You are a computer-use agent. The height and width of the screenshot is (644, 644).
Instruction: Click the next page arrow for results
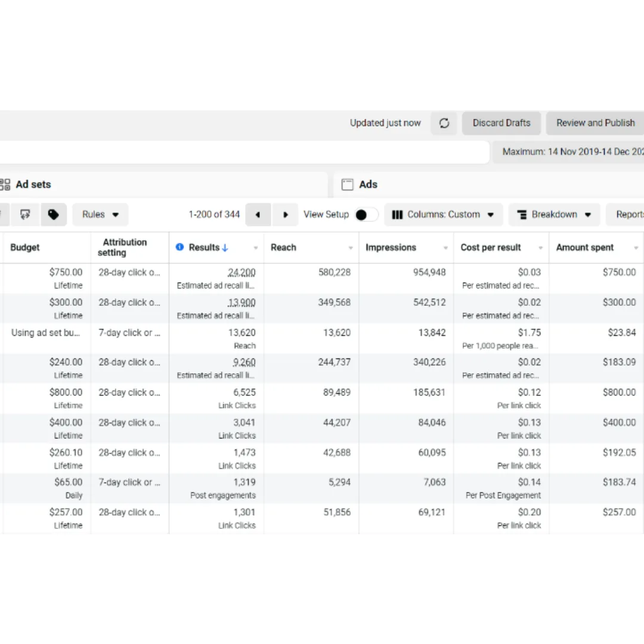(x=285, y=214)
